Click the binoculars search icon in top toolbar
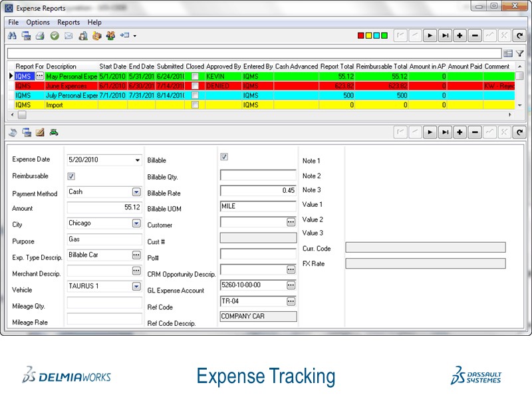This screenshot has height=399, width=532. 13,35
